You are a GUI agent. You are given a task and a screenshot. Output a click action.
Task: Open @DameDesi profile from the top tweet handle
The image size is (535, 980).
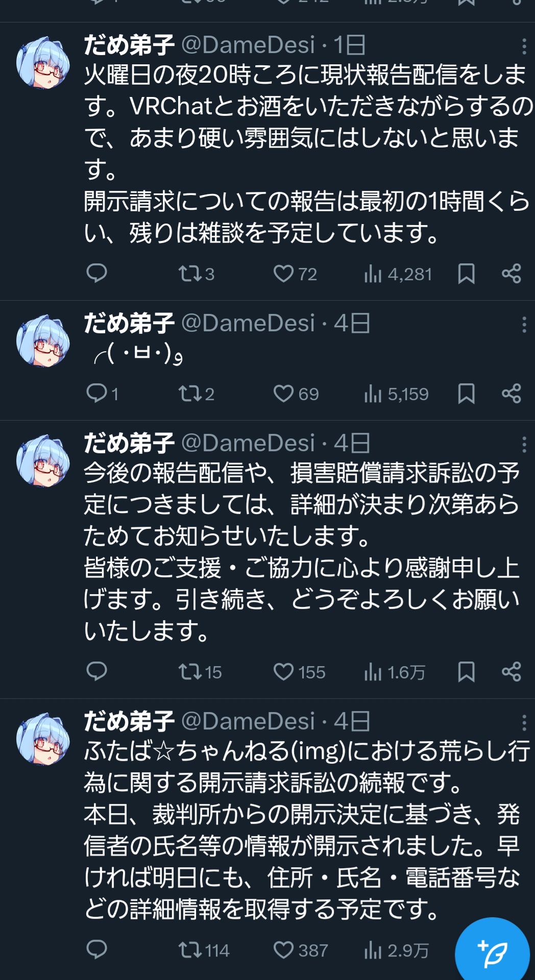click(x=248, y=45)
